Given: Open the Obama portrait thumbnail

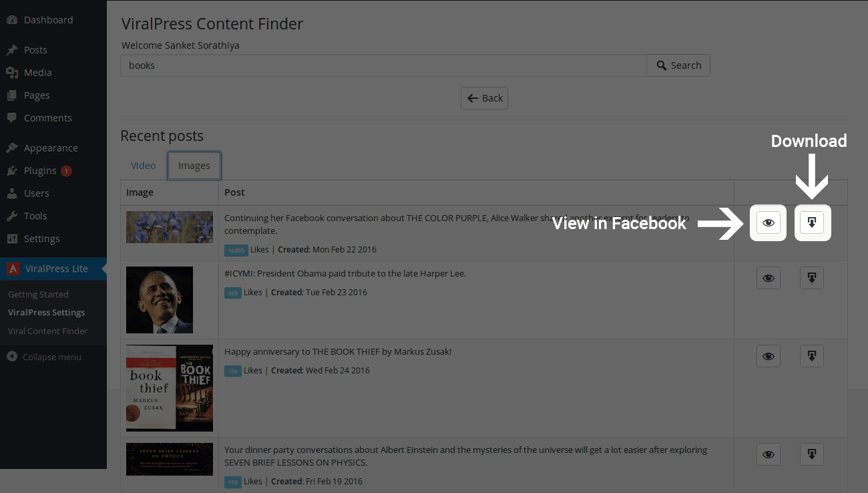Looking at the screenshot, I should click(160, 300).
